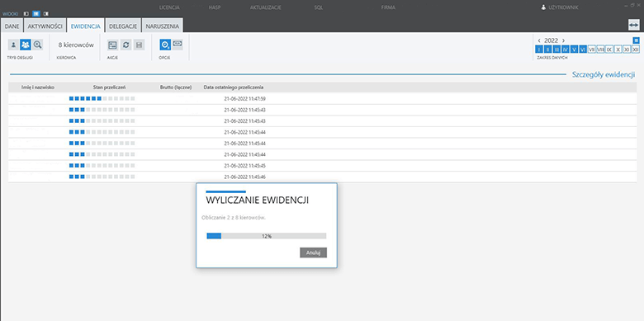644x321 pixels.
Task: Select single driver mode icon
Action: point(13,45)
